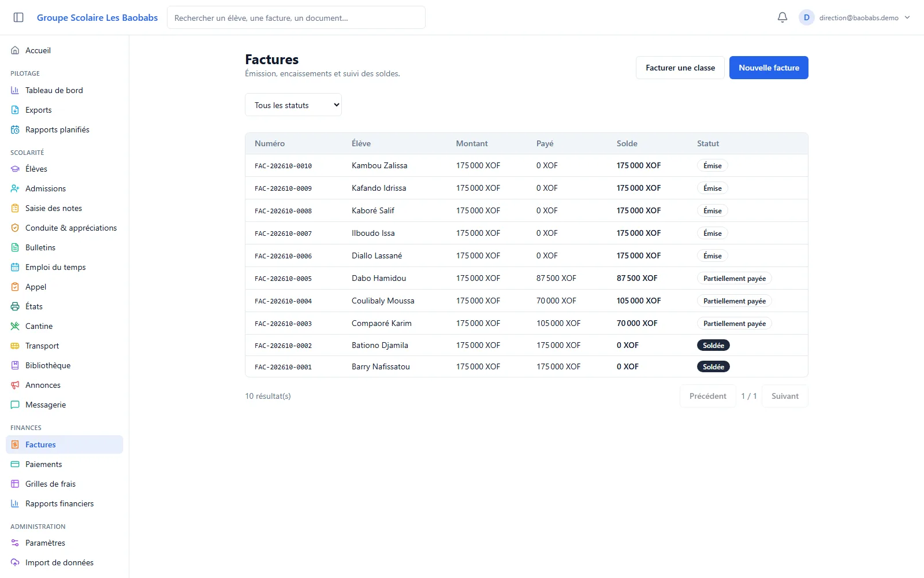Click the Import de données cloud icon
The image size is (924, 578).
pos(15,562)
